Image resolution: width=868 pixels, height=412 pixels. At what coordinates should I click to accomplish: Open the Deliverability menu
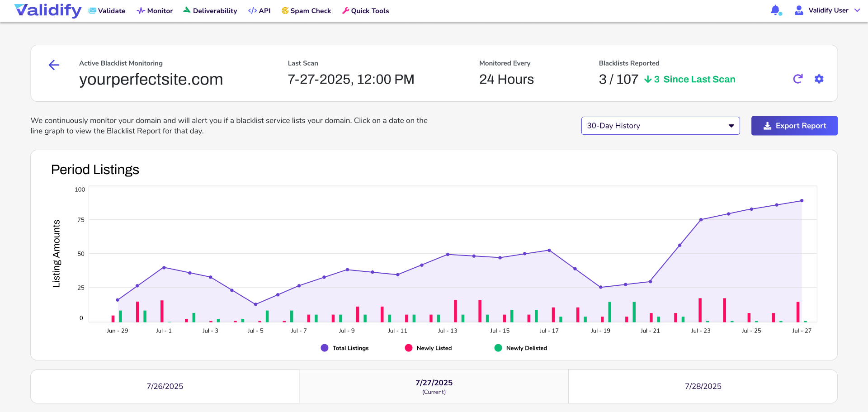pyautogui.click(x=210, y=10)
